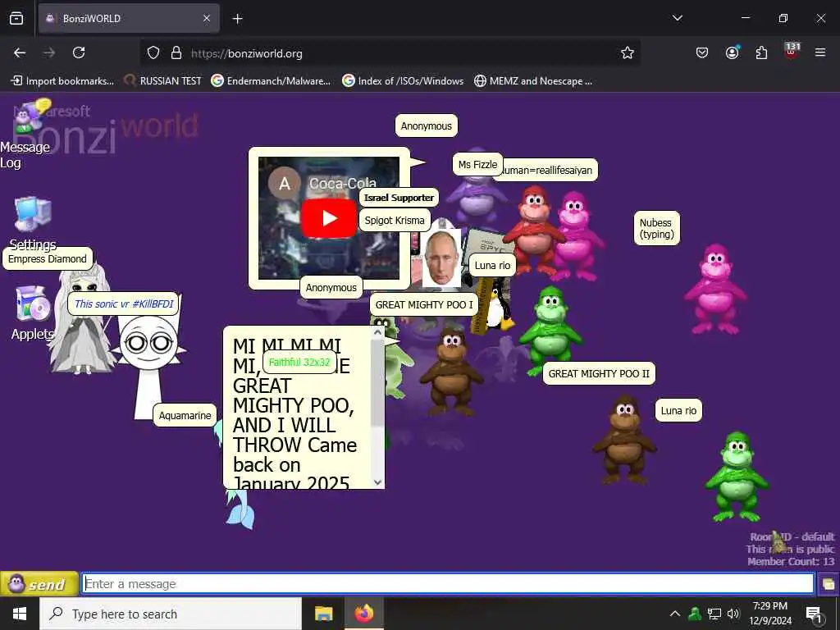Click the Spigot Krisma name tag
840x630 pixels.
pos(395,220)
